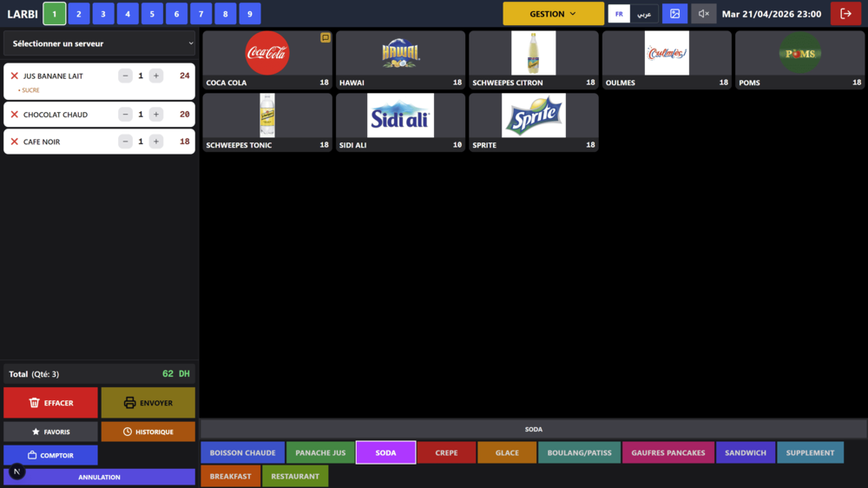
Task: Click the logout icon button
Action: 845,14
